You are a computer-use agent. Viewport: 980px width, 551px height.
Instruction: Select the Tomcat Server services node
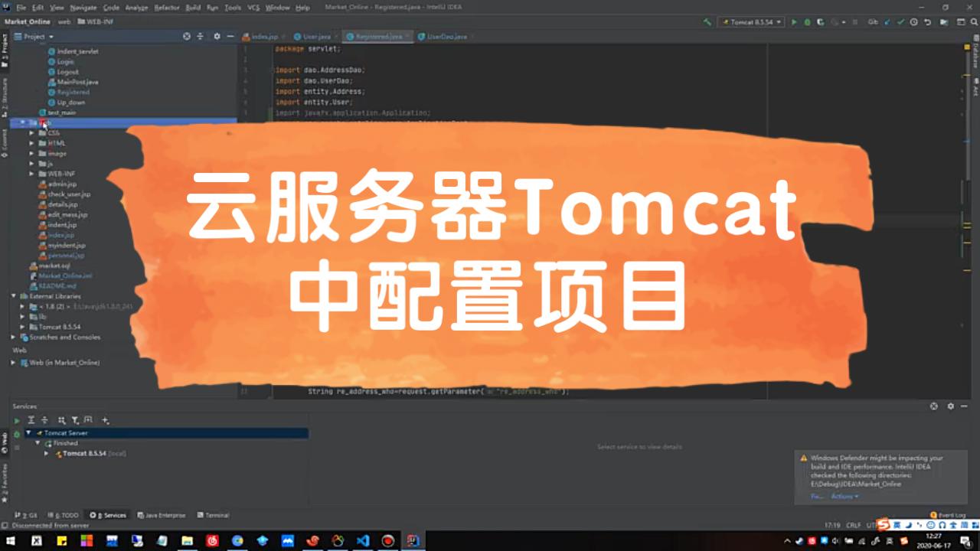point(166,433)
